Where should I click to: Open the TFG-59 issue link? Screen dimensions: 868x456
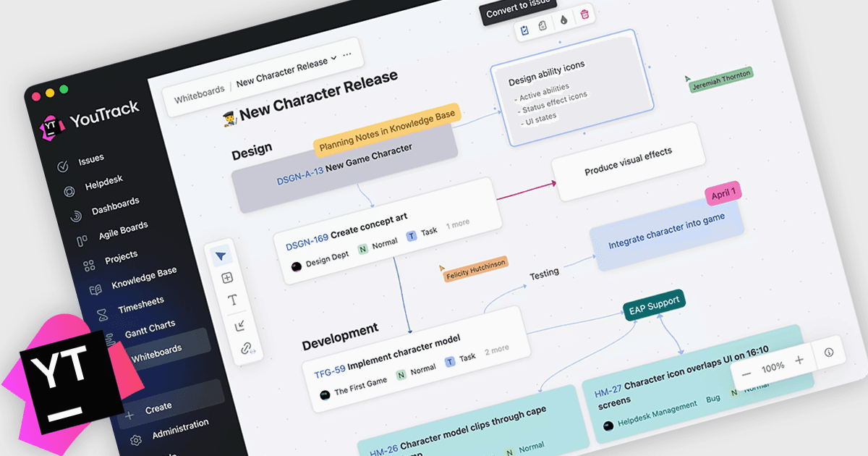(329, 371)
